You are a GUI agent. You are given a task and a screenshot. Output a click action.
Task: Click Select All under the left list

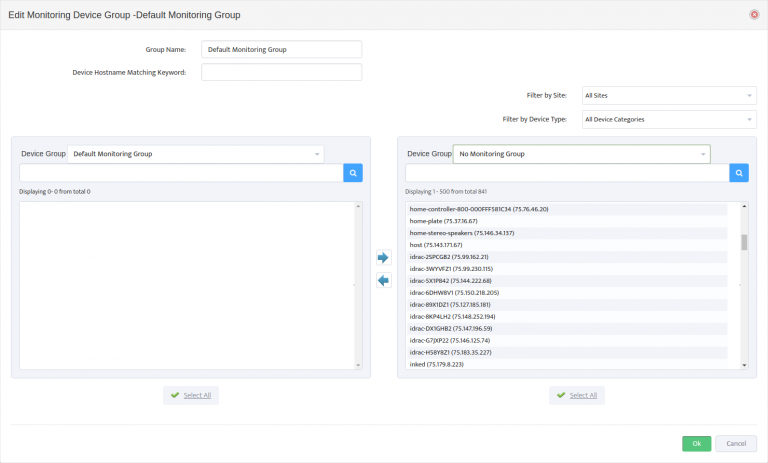[x=191, y=395]
